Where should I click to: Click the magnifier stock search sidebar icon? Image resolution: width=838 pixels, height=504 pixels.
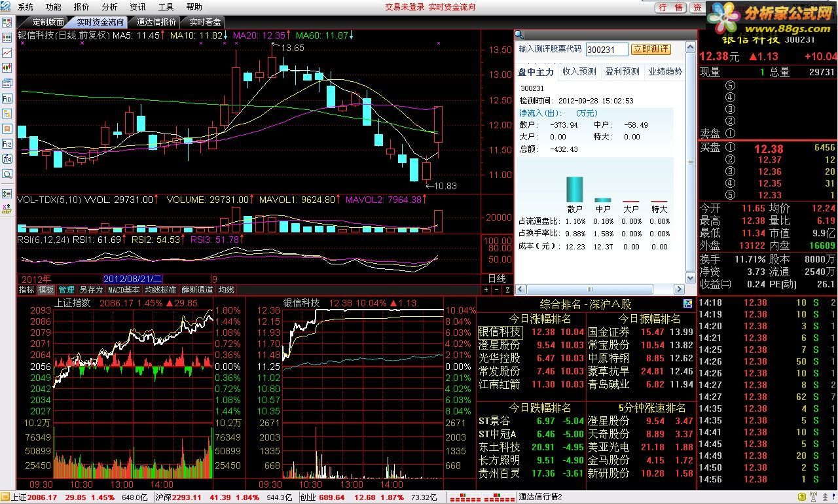pyautogui.click(x=7, y=174)
